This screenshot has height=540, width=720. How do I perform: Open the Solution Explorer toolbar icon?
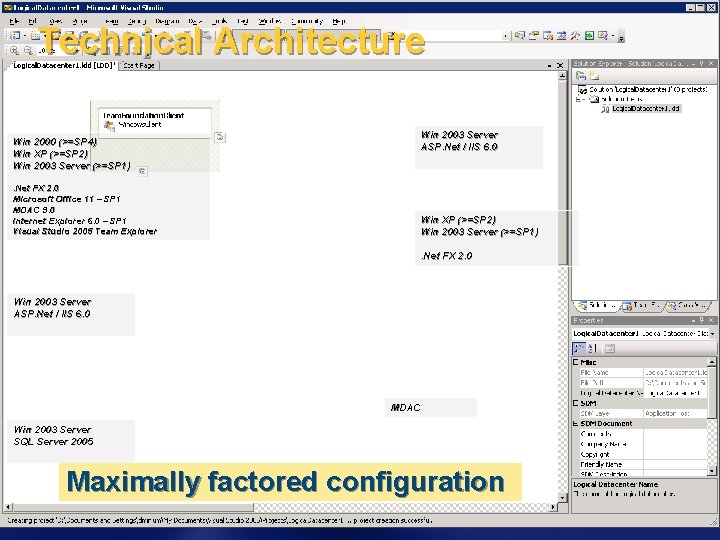(520, 36)
